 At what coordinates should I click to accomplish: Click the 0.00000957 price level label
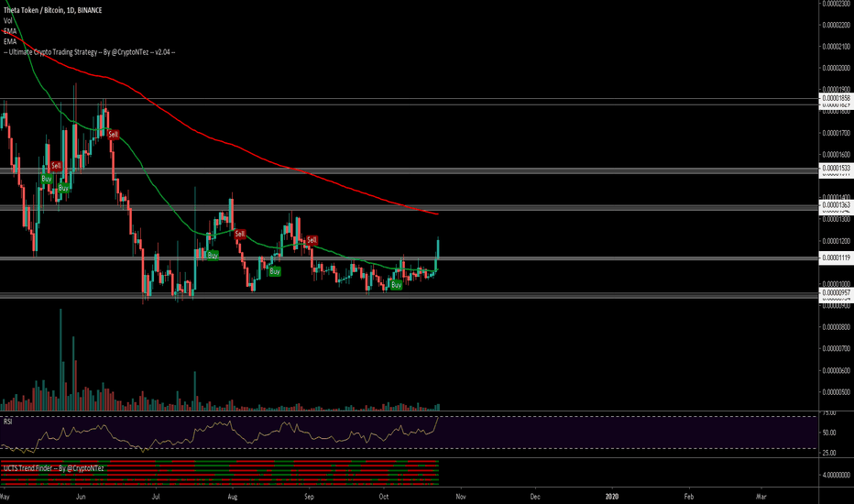pos(836,292)
